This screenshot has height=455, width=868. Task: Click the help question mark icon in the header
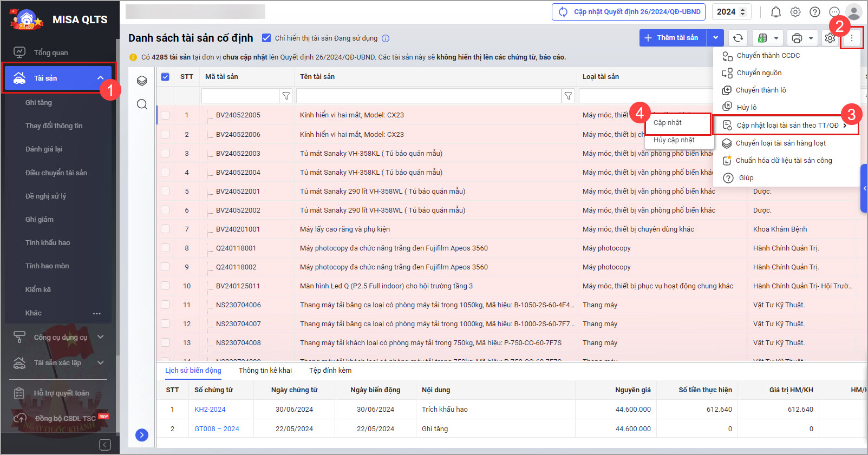814,12
